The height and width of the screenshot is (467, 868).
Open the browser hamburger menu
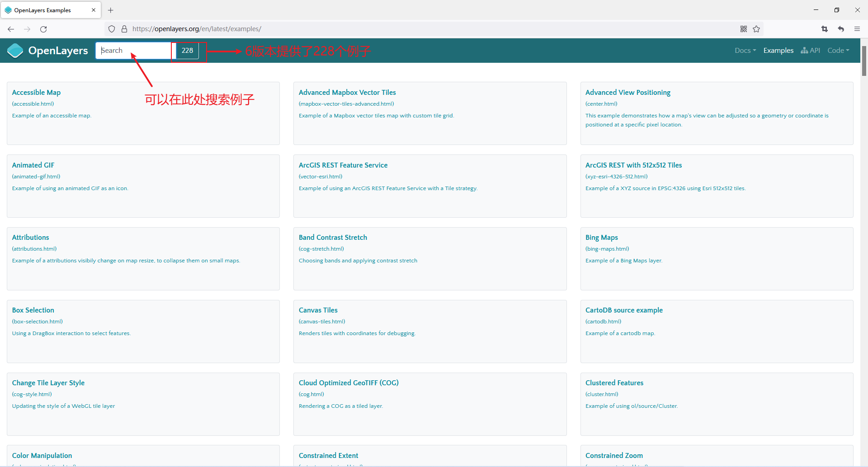pos(857,29)
